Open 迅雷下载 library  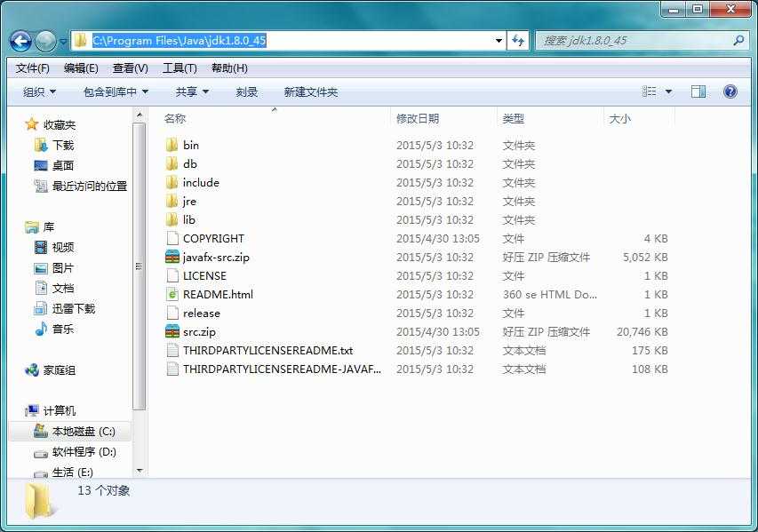(74, 308)
